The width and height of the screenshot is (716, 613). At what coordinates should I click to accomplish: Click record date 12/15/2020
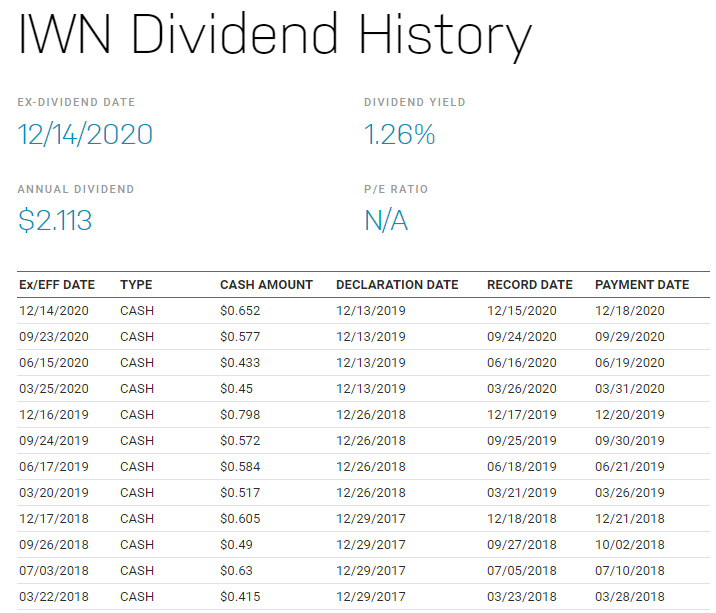coord(522,311)
